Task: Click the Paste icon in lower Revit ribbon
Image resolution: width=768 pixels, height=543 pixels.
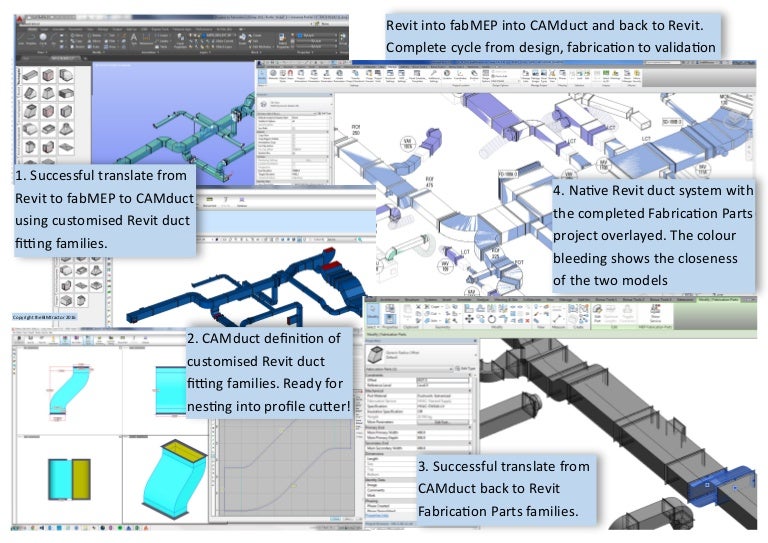Action: [408, 312]
